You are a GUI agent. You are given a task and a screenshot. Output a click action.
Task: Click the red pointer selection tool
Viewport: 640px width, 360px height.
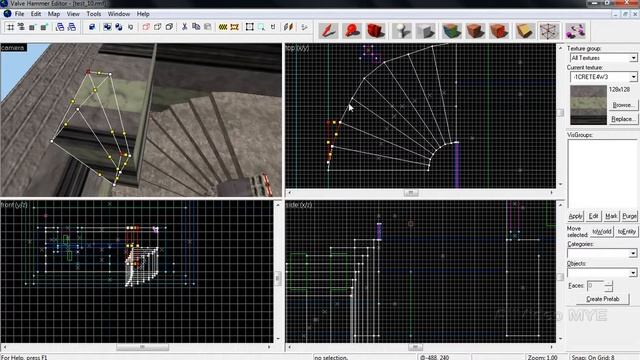tap(329, 31)
